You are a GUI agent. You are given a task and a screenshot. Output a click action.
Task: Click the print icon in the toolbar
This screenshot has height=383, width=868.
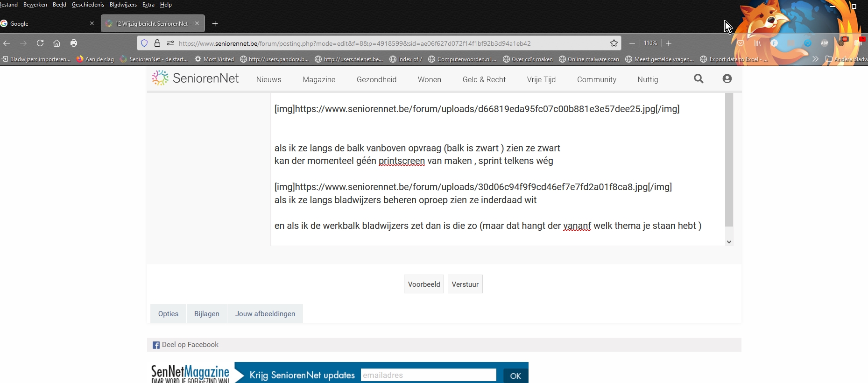coord(74,43)
